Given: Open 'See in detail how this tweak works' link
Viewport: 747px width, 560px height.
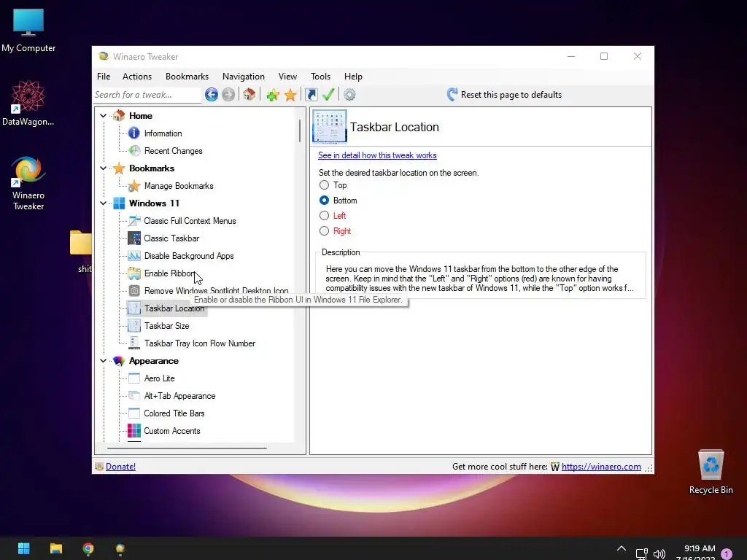Looking at the screenshot, I should tap(377, 155).
